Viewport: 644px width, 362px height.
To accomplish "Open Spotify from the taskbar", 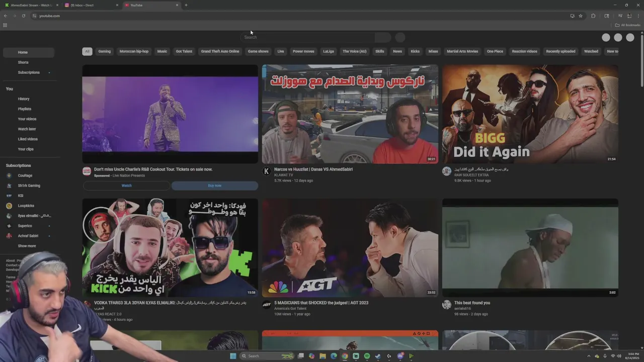I will 367,356.
